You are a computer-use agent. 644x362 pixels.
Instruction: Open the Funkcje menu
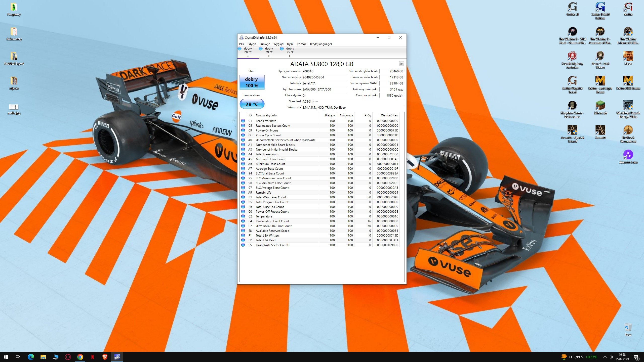click(265, 44)
